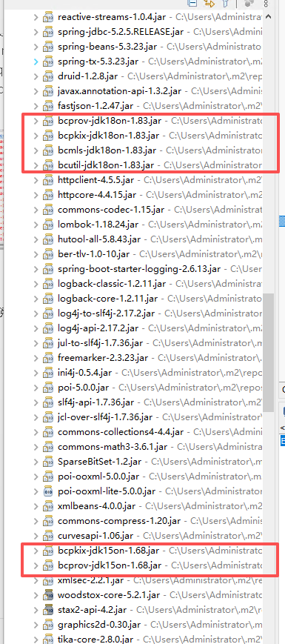
Task: Expand the jul-to-slf4j-1.7.36.jar node
Action: 36,343
